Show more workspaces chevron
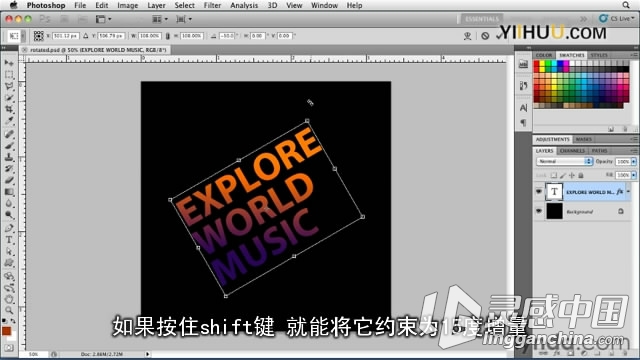Image resolution: width=640 pixels, height=360 pixels. click(584, 19)
